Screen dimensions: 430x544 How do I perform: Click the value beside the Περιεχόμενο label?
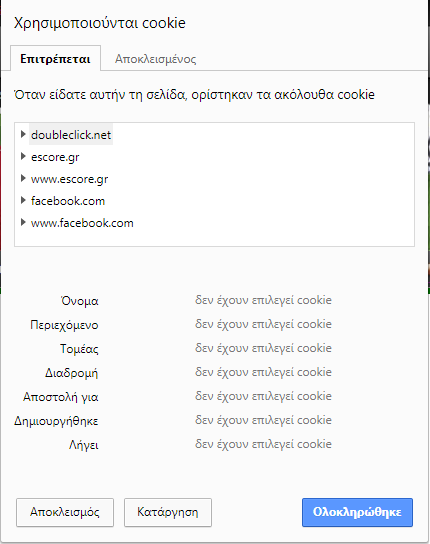(x=263, y=324)
